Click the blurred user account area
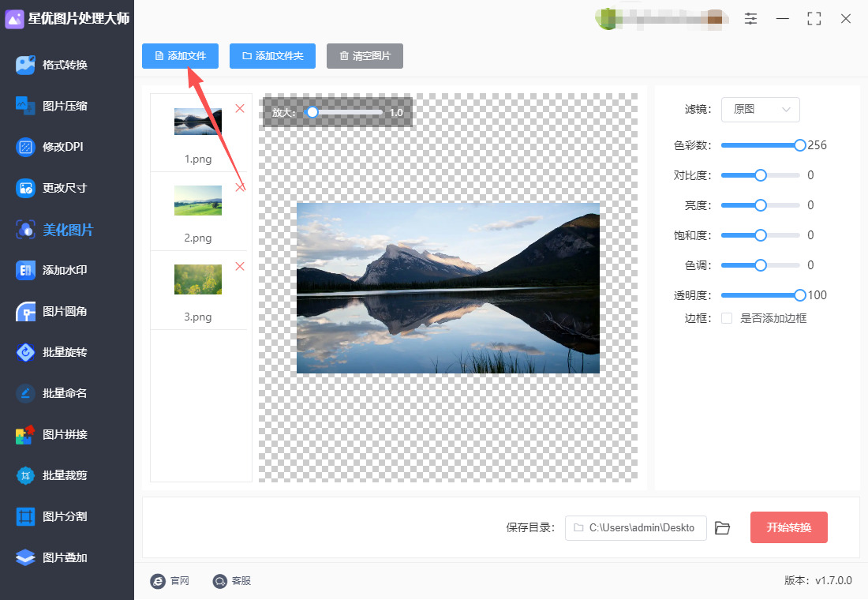 (661, 19)
